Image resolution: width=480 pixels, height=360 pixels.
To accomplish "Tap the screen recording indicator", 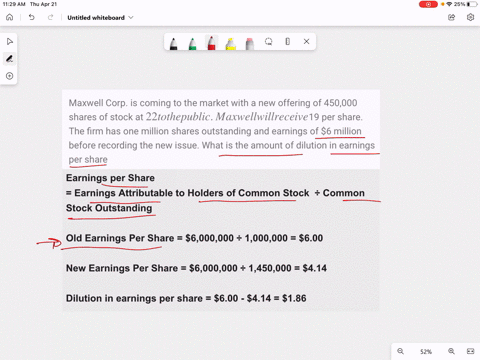I will click(x=428, y=4).
